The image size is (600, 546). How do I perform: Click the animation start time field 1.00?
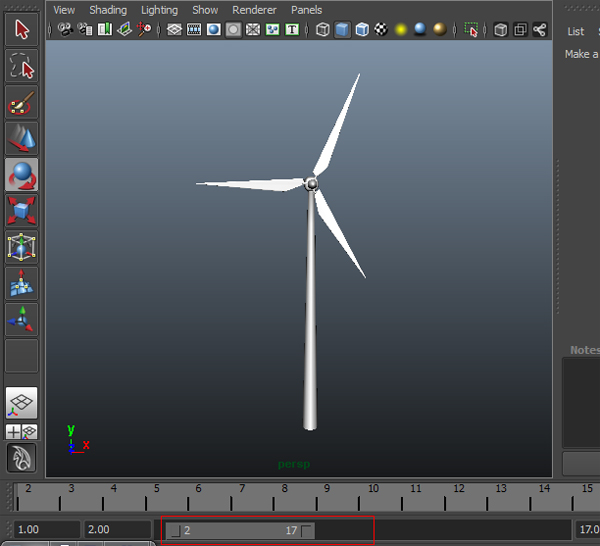47,530
